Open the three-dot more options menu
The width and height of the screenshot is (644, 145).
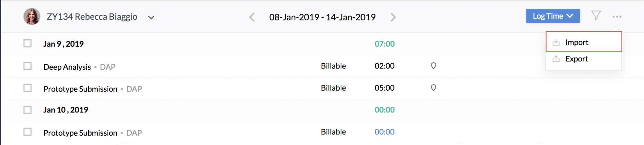tap(617, 16)
